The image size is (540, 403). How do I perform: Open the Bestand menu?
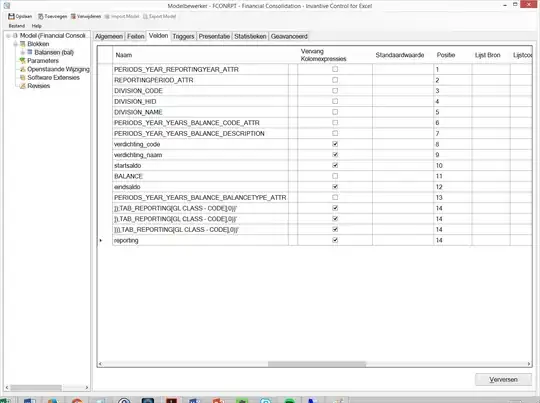coord(17,26)
